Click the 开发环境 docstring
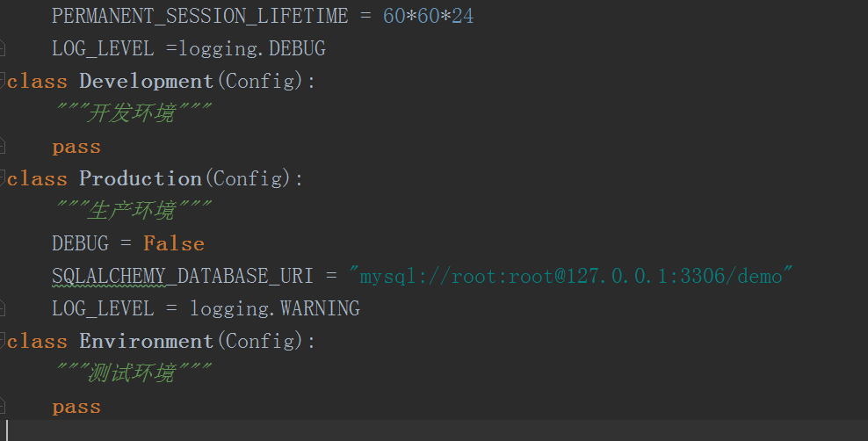The height and width of the screenshot is (441, 868). (x=133, y=112)
